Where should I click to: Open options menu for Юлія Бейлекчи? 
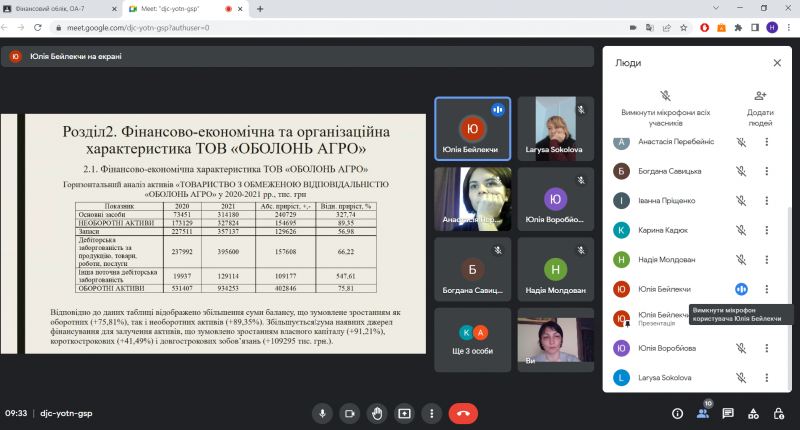pyautogui.click(x=766, y=289)
